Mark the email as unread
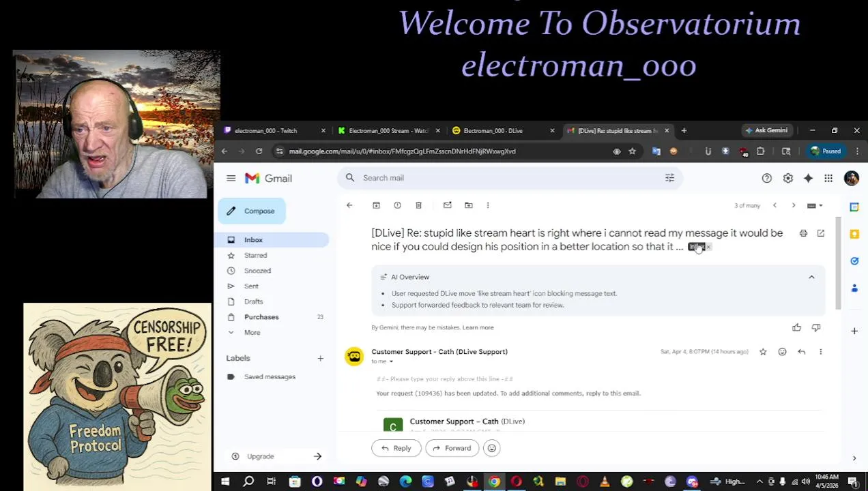Image resolution: width=868 pixels, height=491 pixels. pos(448,205)
